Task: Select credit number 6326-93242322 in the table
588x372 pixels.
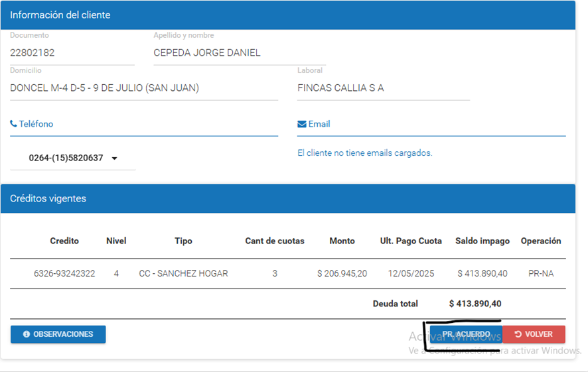Action: tap(64, 273)
